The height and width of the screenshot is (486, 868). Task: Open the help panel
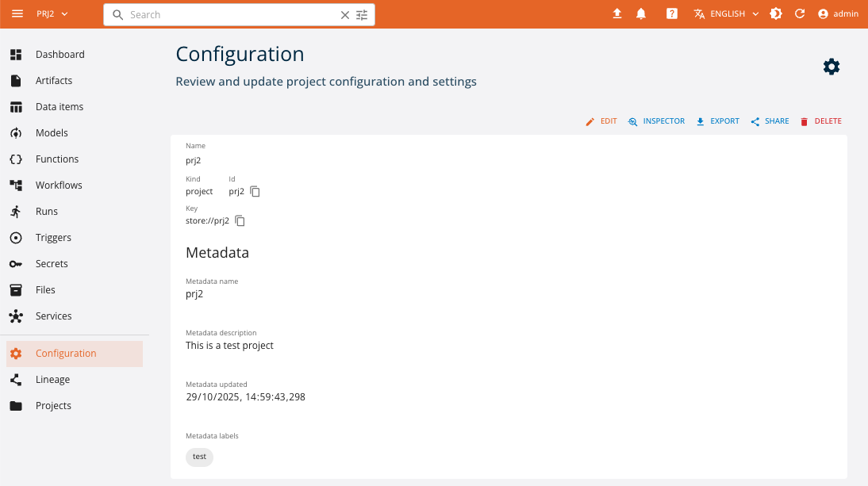click(x=671, y=13)
